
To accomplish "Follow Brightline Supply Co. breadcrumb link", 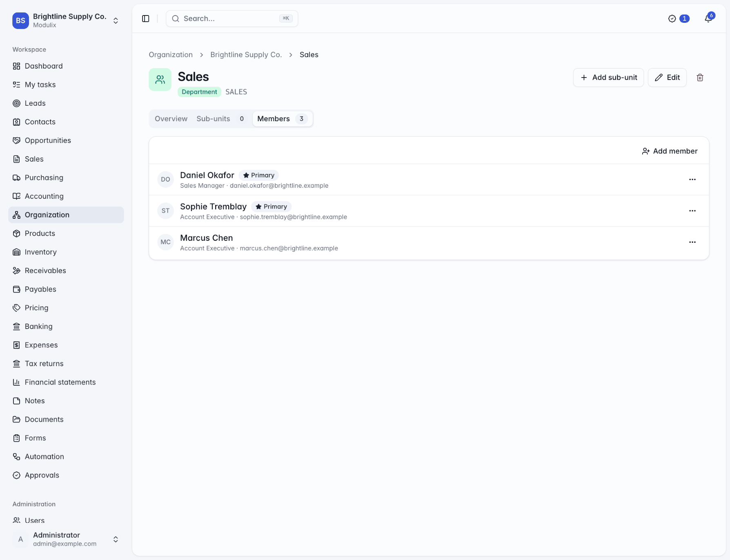I will tap(246, 55).
